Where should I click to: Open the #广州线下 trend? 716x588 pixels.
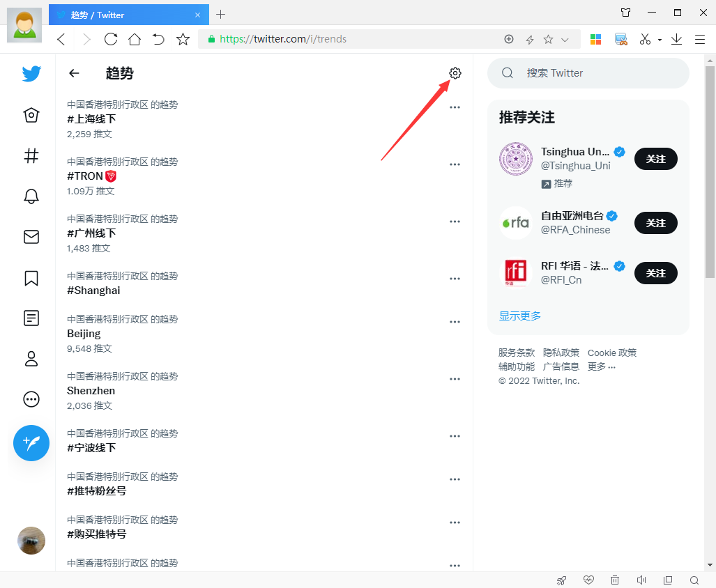[91, 233]
